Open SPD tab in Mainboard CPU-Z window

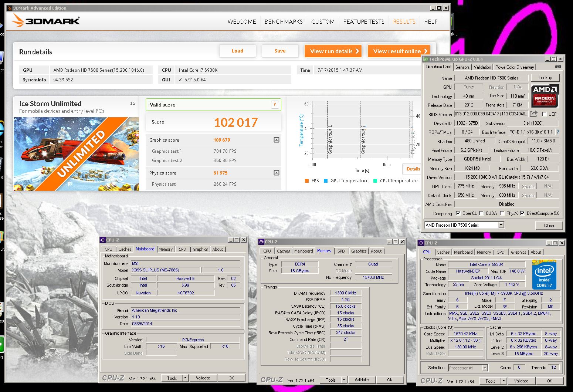point(183,249)
